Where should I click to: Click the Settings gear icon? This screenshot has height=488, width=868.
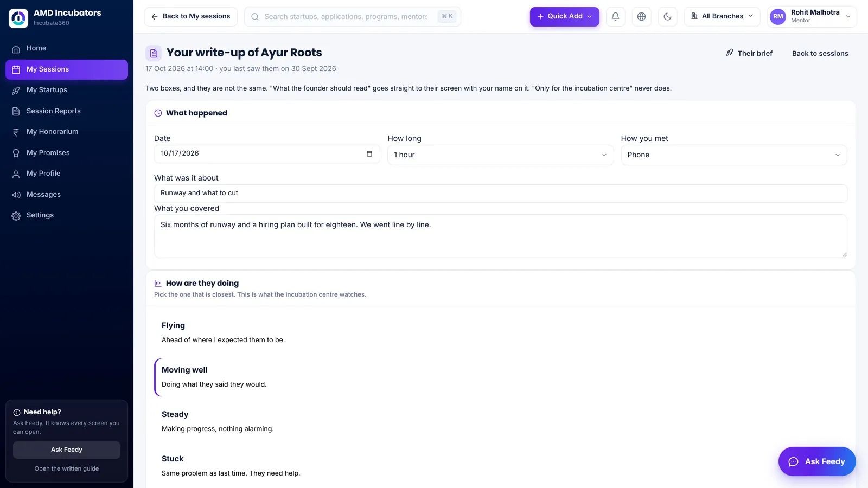(16, 216)
